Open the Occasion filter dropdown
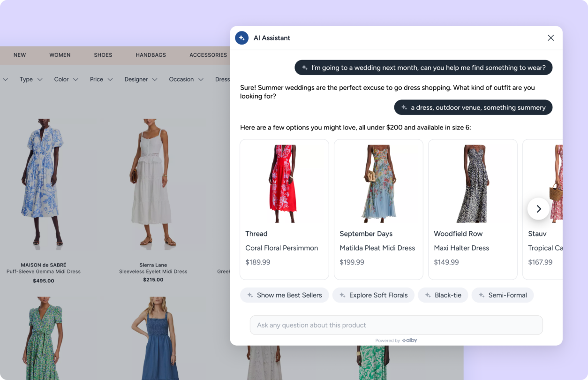Screen dimensions: 588x380 [186, 79]
